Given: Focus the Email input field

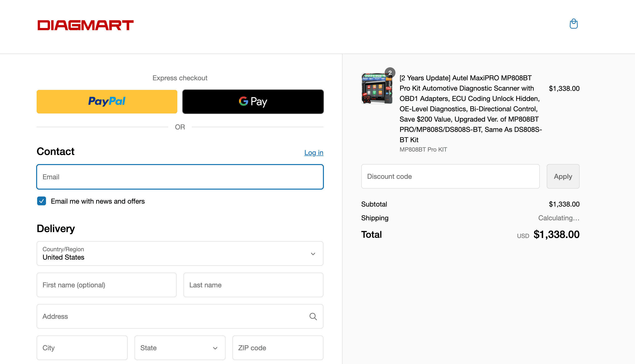Looking at the screenshot, I should (x=180, y=177).
